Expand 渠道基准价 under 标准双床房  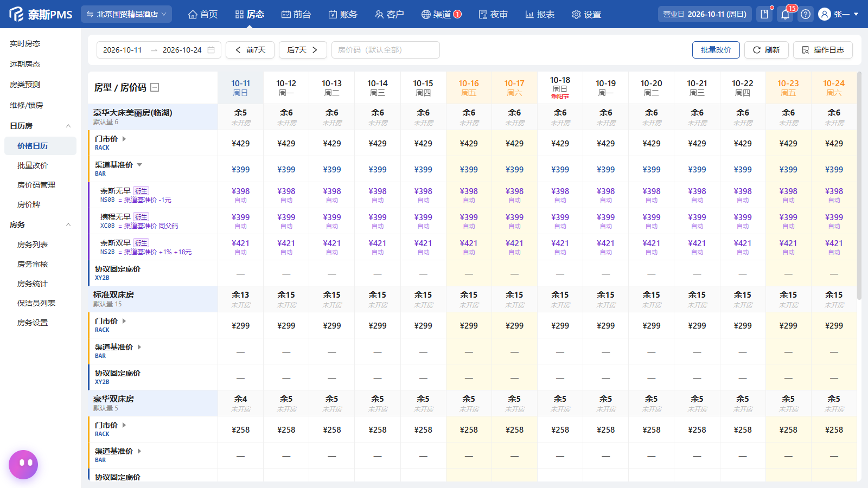coord(139,347)
